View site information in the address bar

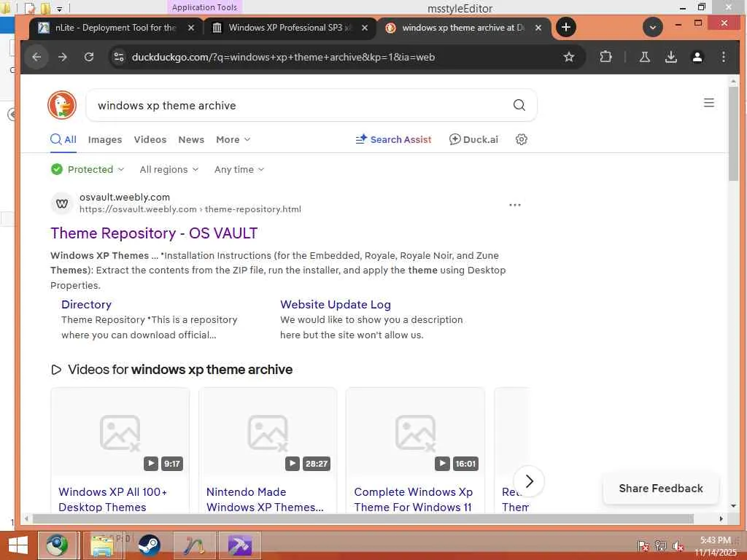click(118, 57)
